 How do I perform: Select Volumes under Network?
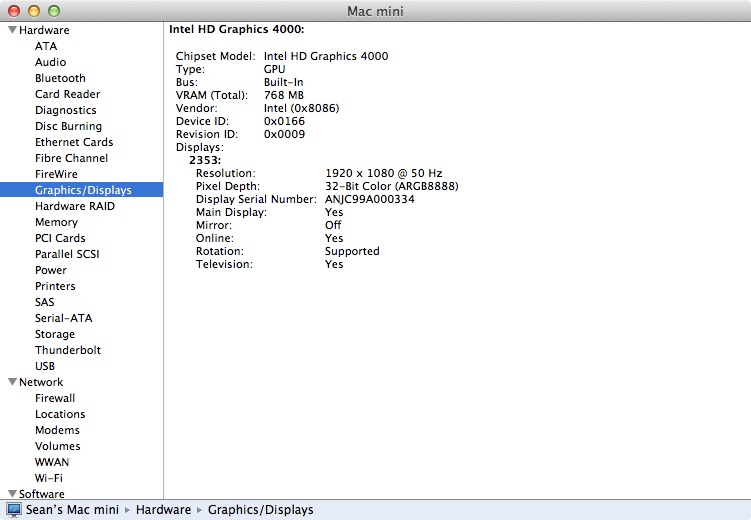[57, 446]
